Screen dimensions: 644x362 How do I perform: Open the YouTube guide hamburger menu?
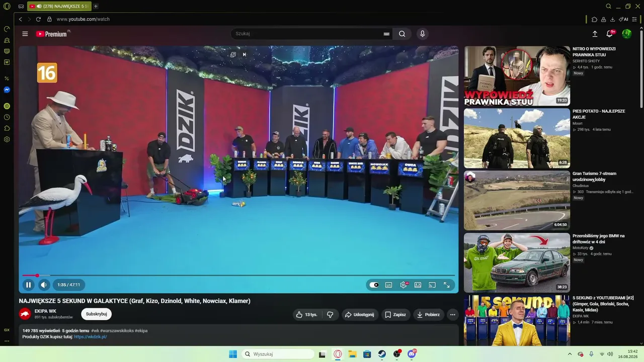click(25, 34)
